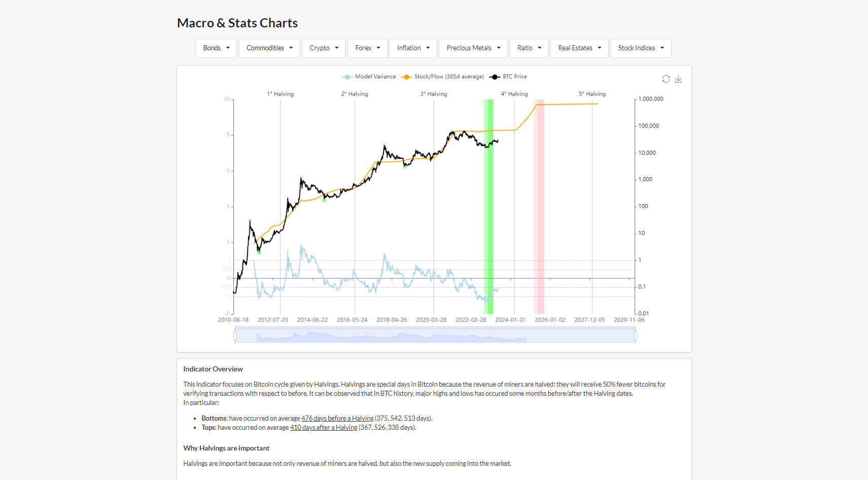
Task: Click the navigator strip below the chart
Action: pos(435,335)
